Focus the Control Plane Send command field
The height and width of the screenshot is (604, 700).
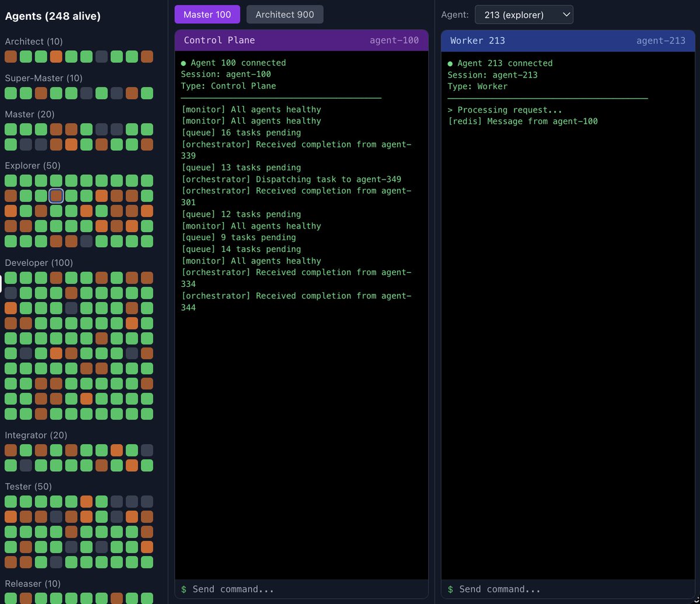[x=302, y=589]
